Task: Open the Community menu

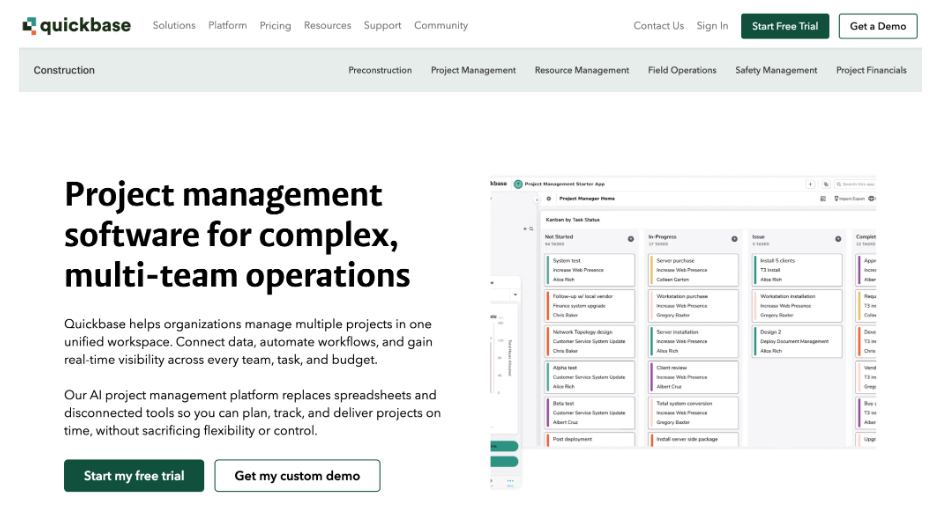Action: [441, 25]
